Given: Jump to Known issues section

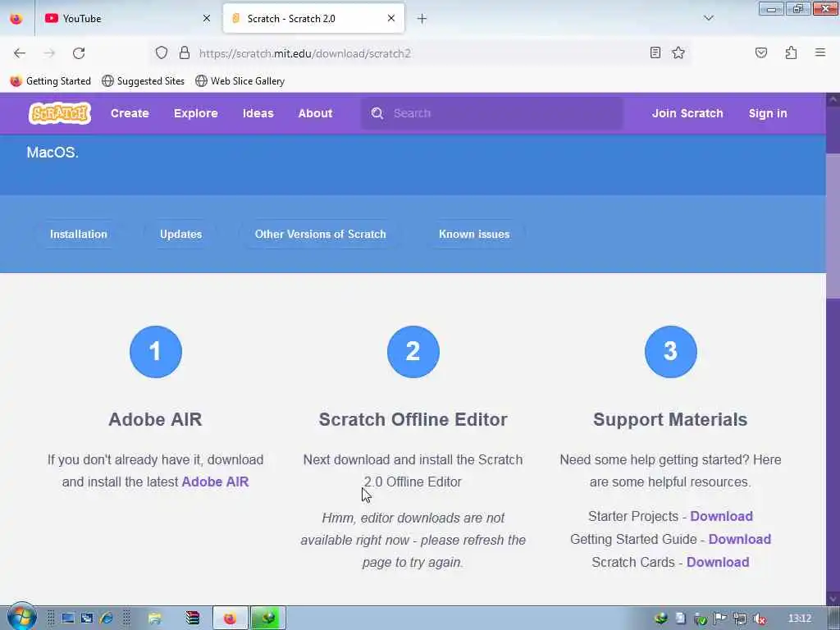Looking at the screenshot, I should pos(474,234).
